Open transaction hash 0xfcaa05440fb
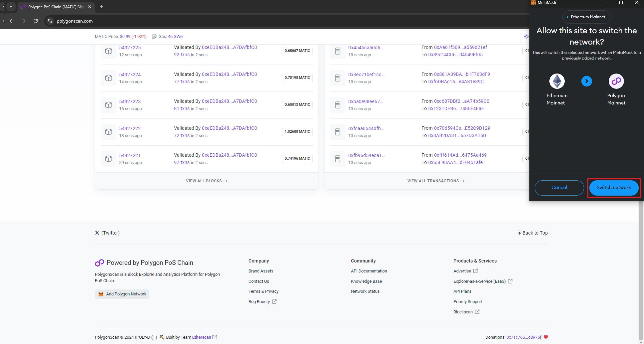The width and height of the screenshot is (644, 344). pyautogui.click(x=366, y=128)
